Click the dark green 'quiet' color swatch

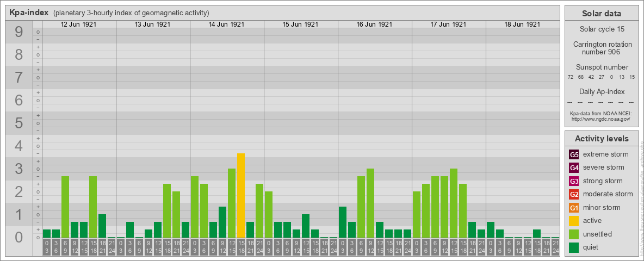(x=574, y=247)
